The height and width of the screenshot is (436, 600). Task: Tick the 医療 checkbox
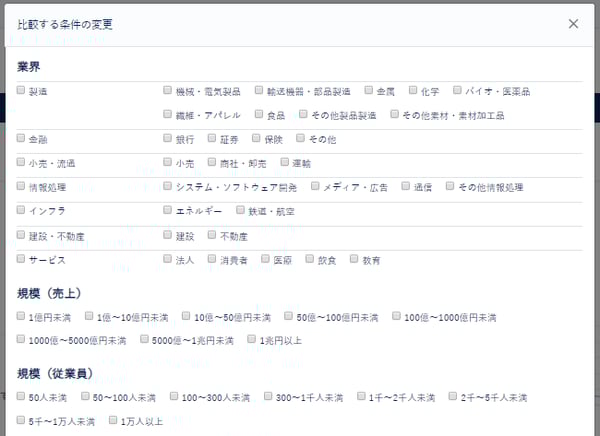click(x=265, y=259)
